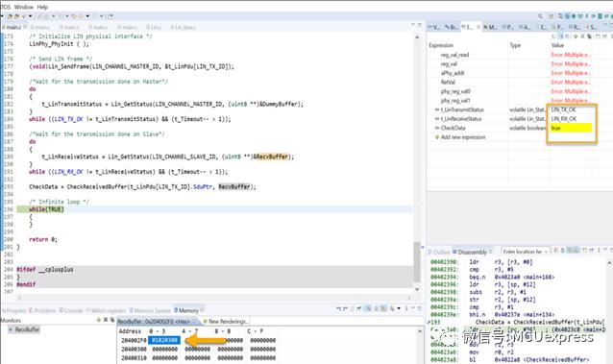Click the remove all monitors icon

[111, 320]
